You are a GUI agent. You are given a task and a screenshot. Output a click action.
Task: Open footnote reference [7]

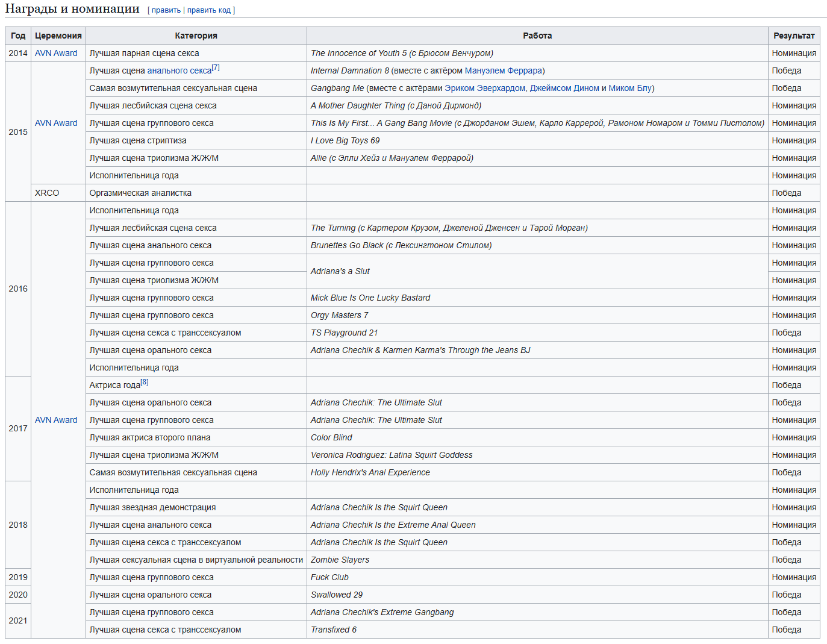(x=216, y=67)
